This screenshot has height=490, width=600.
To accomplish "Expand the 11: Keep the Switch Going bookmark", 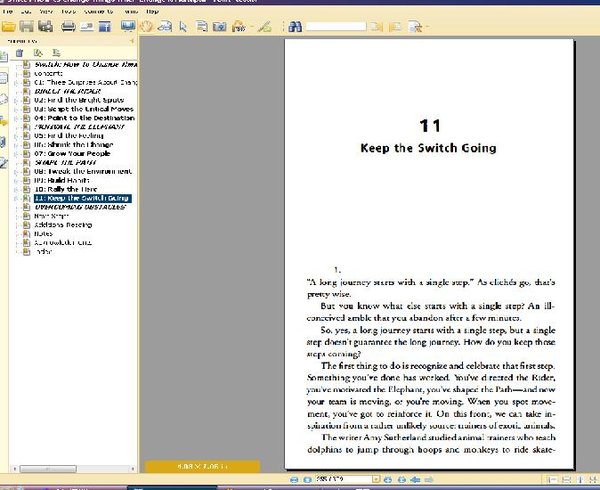I will tap(16, 198).
